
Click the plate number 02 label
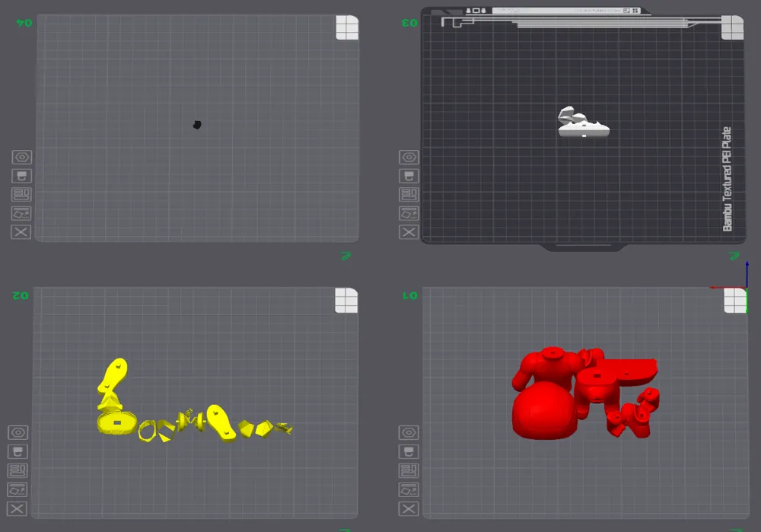[21, 295]
